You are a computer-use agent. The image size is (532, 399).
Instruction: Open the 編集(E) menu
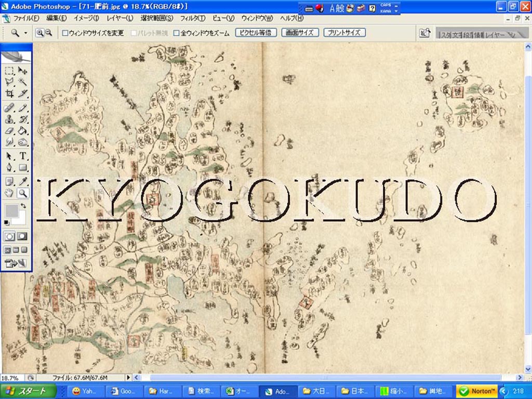[x=56, y=18]
